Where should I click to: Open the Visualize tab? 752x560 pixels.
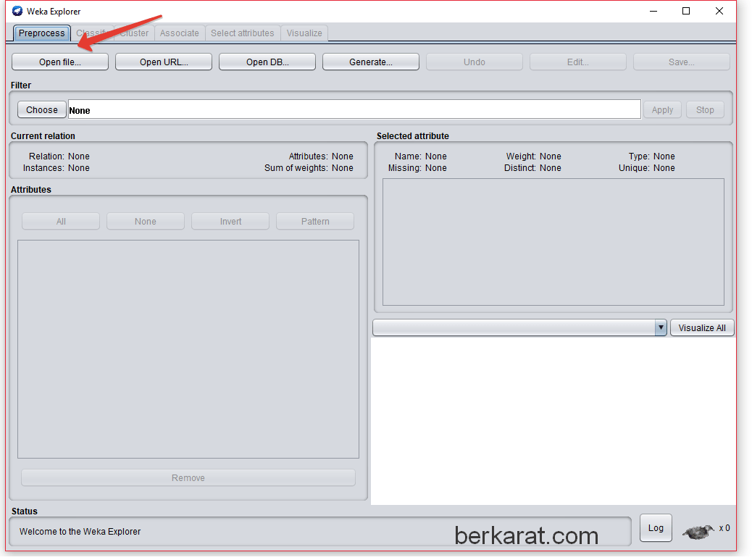click(x=304, y=33)
